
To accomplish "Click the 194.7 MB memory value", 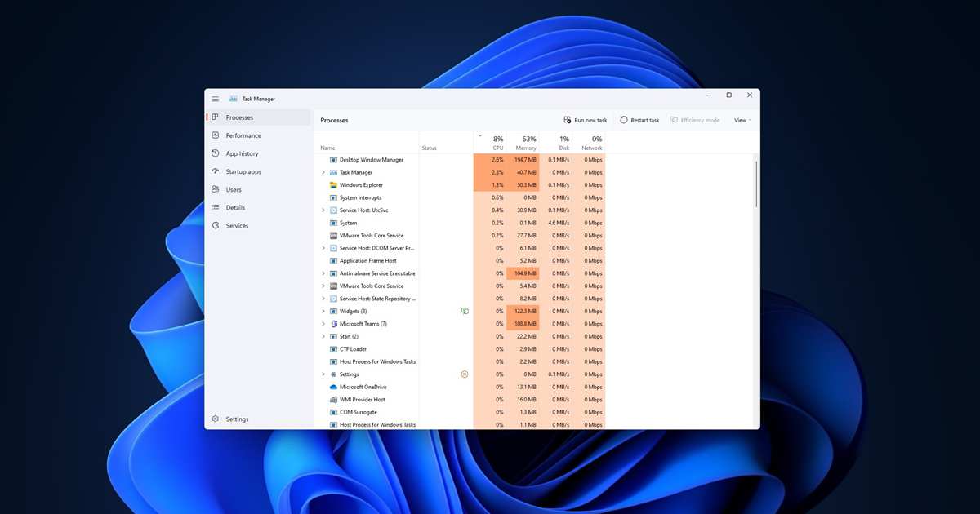I will pyautogui.click(x=525, y=160).
